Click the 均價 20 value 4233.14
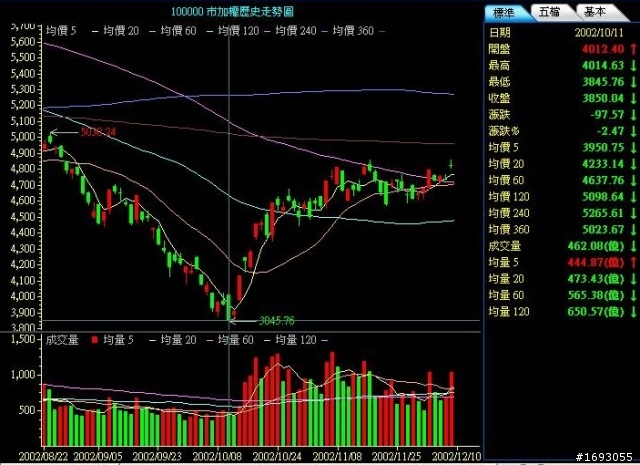 603,164
